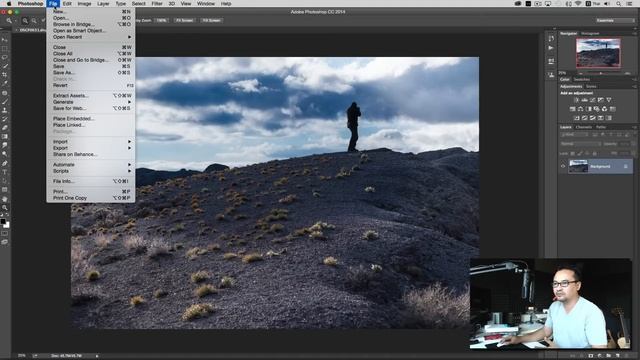The width and height of the screenshot is (640, 360).
Task: Click the Fill Screen button
Action: coord(211,20)
